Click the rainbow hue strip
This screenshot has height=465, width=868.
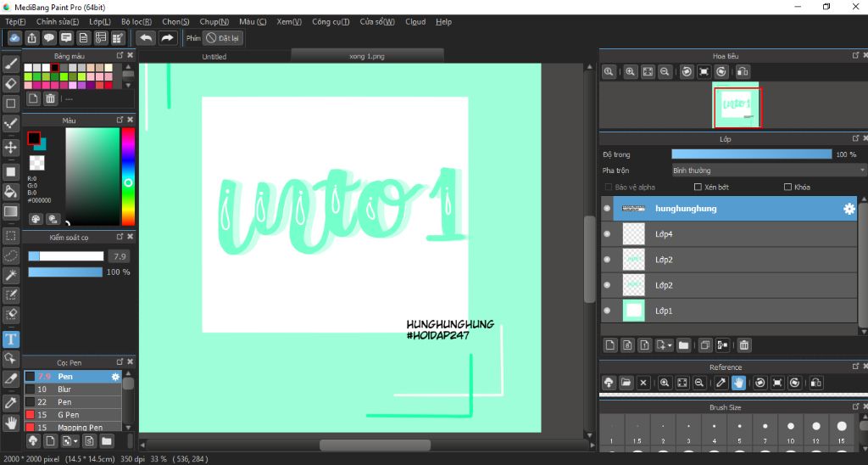(x=128, y=176)
